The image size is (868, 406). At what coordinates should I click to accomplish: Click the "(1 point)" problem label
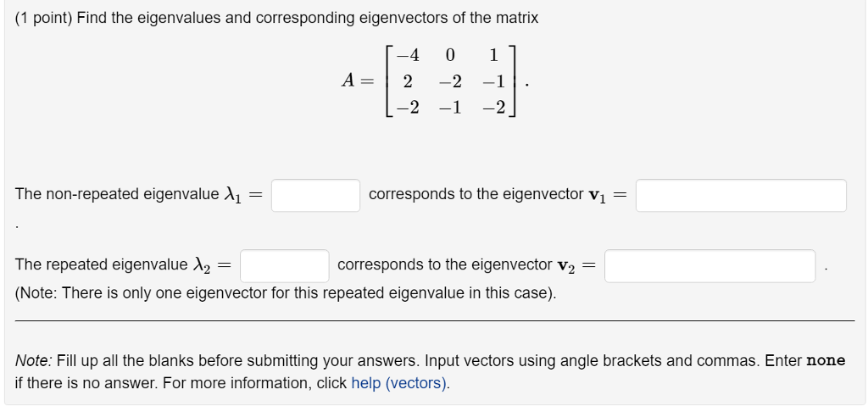44,19
